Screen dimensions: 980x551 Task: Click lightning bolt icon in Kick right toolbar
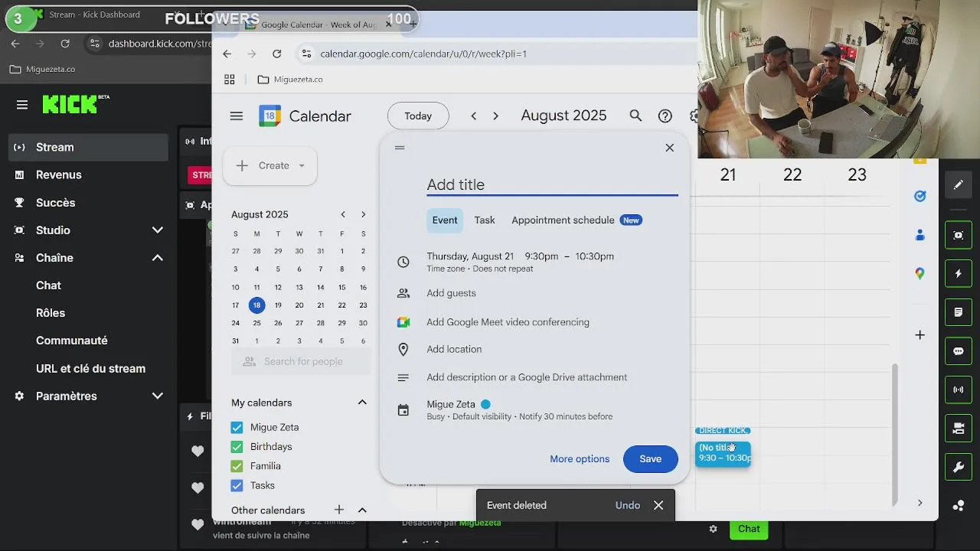[x=959, y=273]
